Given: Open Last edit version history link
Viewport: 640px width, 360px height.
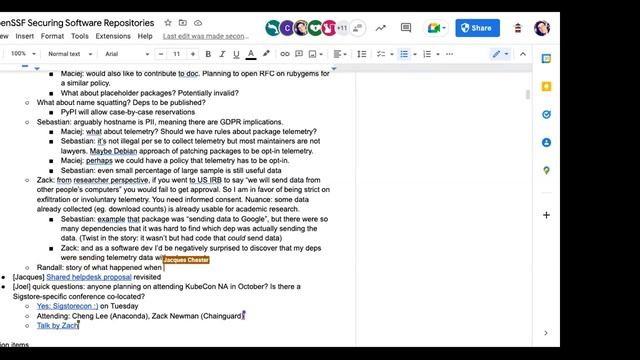Looking at the screenshot, I should pos(206,36).
